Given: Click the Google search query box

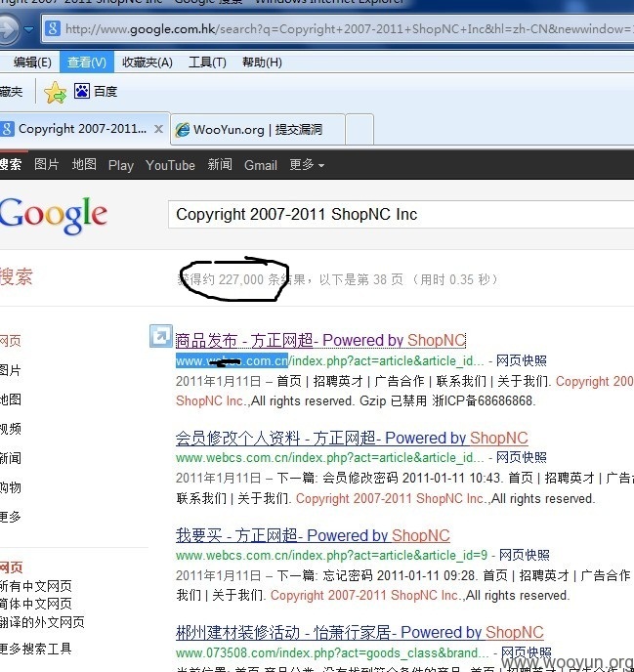Looking at the screenshot, I should (x=401, y=214).
